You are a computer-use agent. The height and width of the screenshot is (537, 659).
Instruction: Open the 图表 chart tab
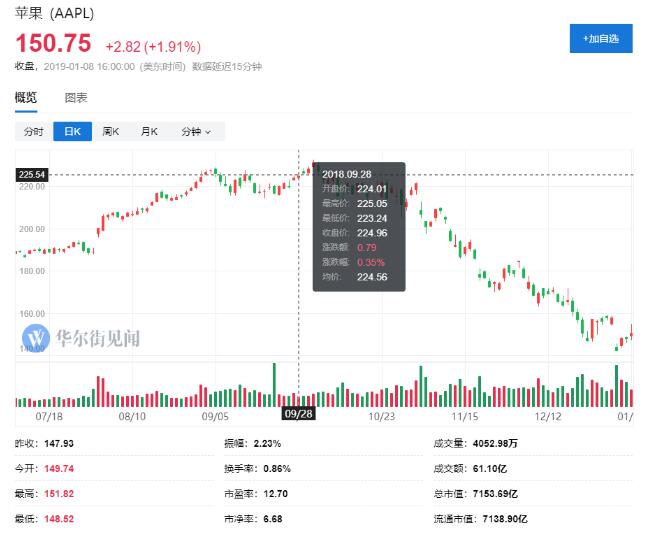76,98
